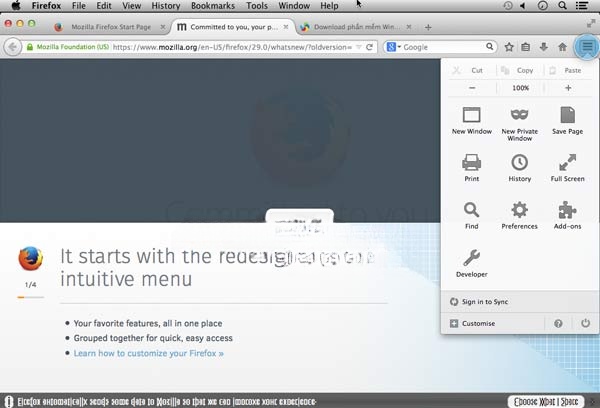600x408 pixels.
Task: Open the New Window option
Action: [471, 121]
